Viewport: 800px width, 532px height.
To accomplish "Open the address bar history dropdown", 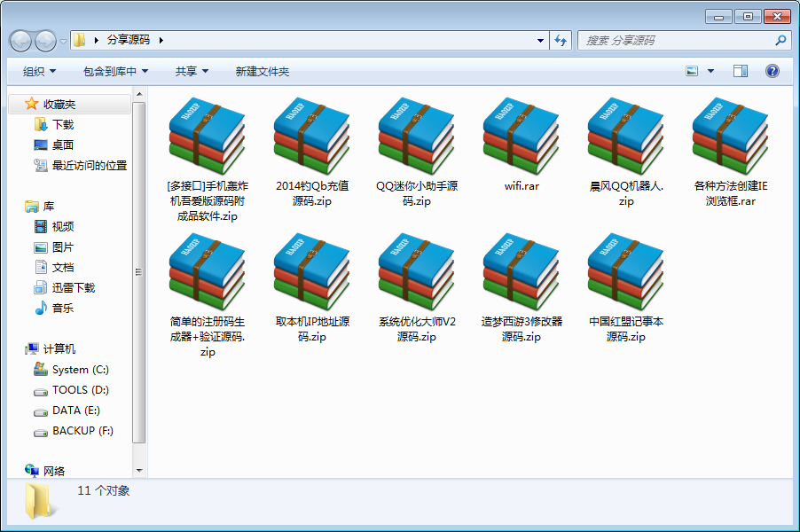I will tap(540, 40).
